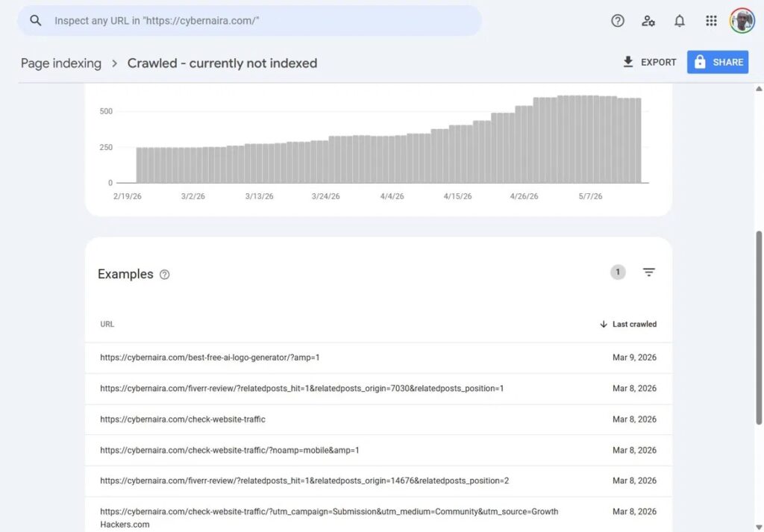Select fiverr-review relatedposts_origin=14676 URL row
The width and height of the screenshot is (764, 532).
tap(378, 481)
